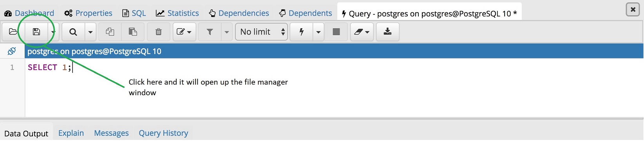This screenshot has width=644, height=164.
Task: Open the Edit dropdown menu
Action: (184, 32)
